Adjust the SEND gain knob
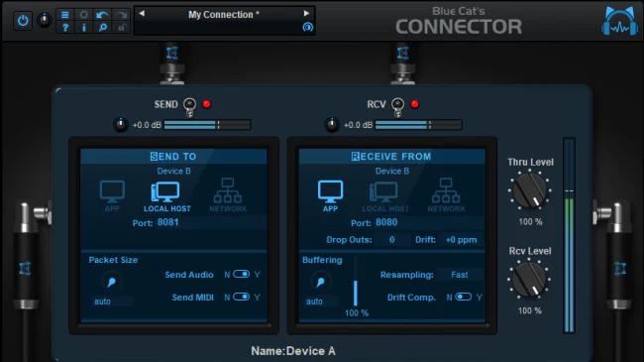The width and height of the screenshot is (644, 362). click(120, 125)
